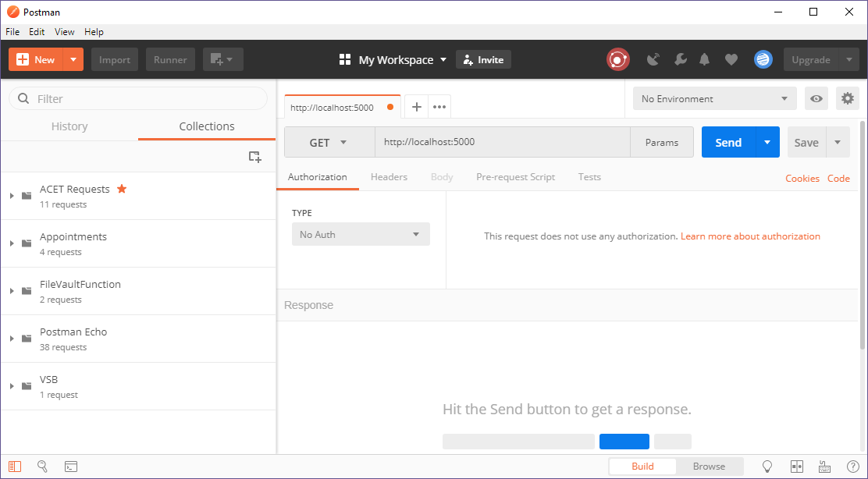Screen dimensions: 868x479
Task: Open the No Environment dropdown
Action: point(713,98)
